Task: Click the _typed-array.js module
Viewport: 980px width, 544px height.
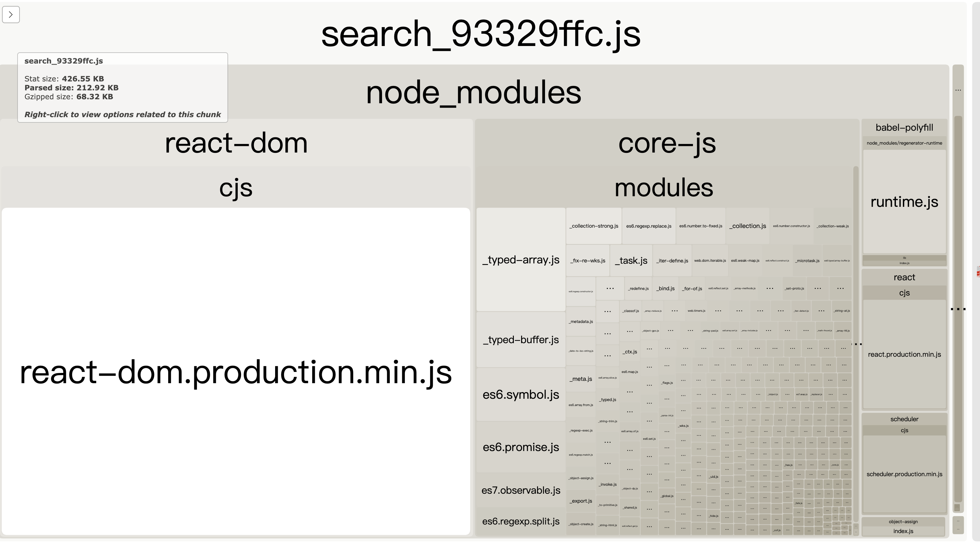Action: pyautogui.click(x=521, y=260)
